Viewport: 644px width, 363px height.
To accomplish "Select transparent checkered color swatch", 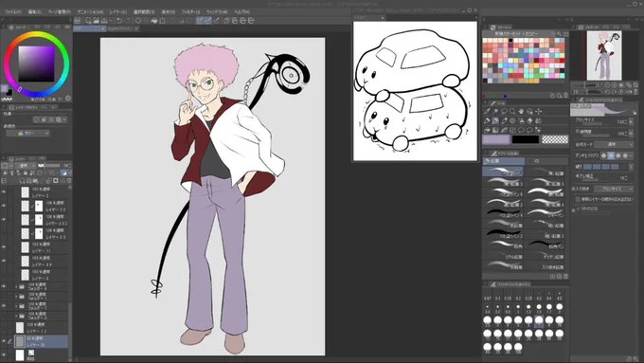I will (x=555, y=139).
